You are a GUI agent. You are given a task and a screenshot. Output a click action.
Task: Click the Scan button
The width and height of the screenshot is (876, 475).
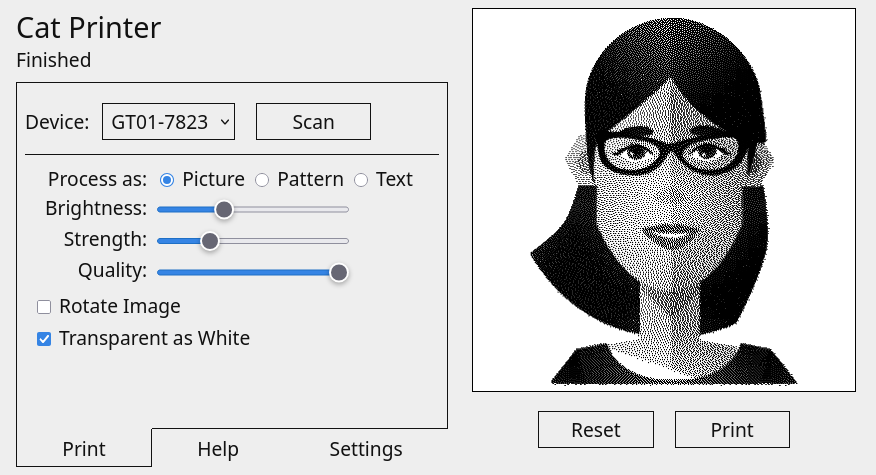[313, 122]
